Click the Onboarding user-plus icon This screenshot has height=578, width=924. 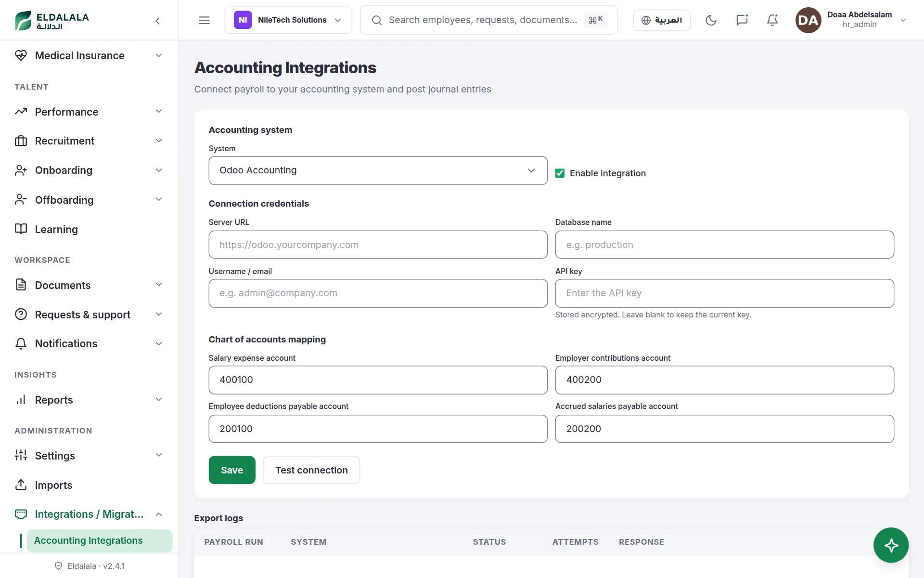(x=21, y=171)
